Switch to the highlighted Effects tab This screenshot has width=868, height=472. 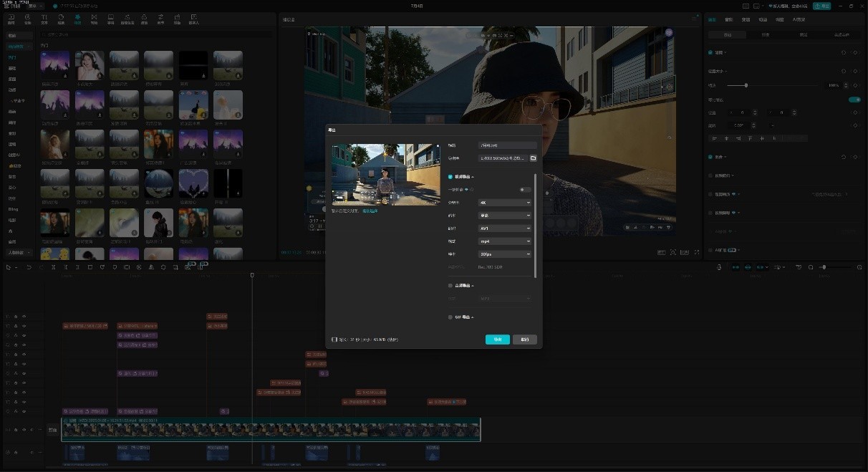[77, 19]
